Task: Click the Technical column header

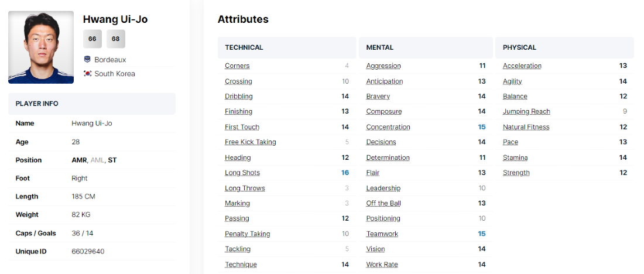Action: click(x=244, y=47)
